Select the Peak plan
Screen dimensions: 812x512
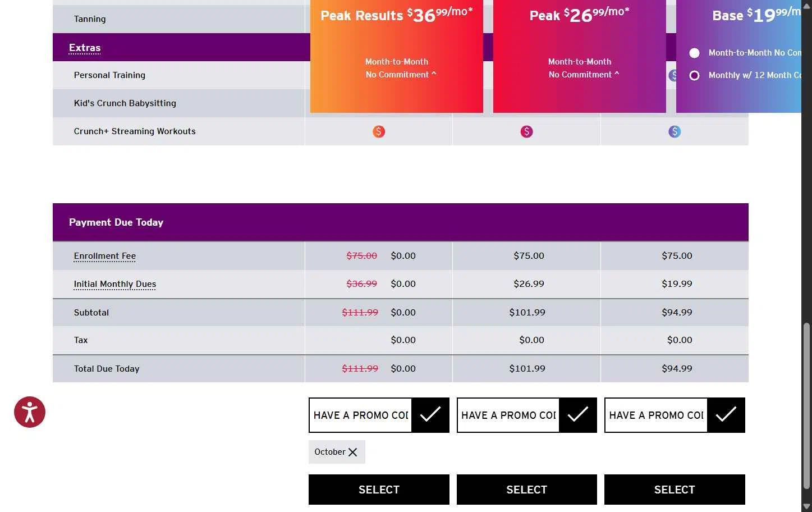coord(526,490)
